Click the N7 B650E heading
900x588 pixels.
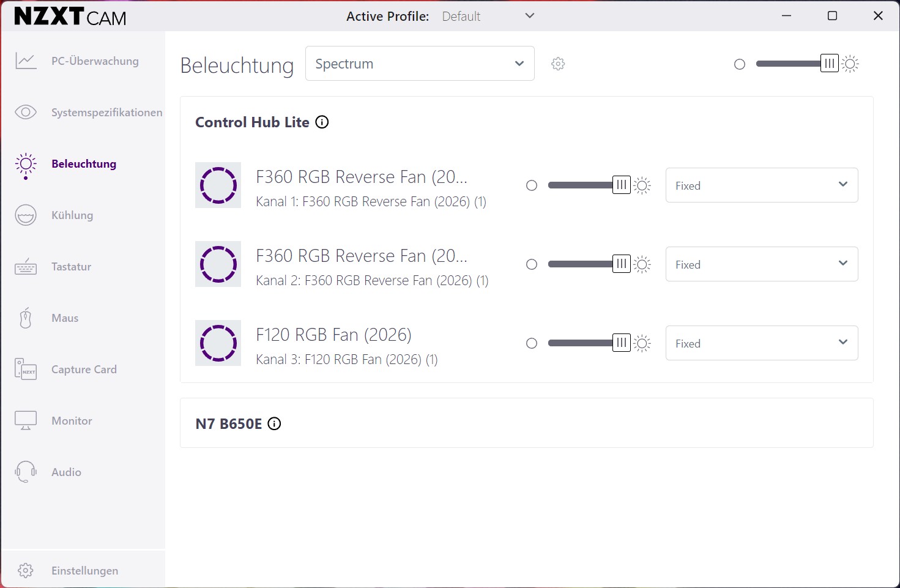coord(229,424)
